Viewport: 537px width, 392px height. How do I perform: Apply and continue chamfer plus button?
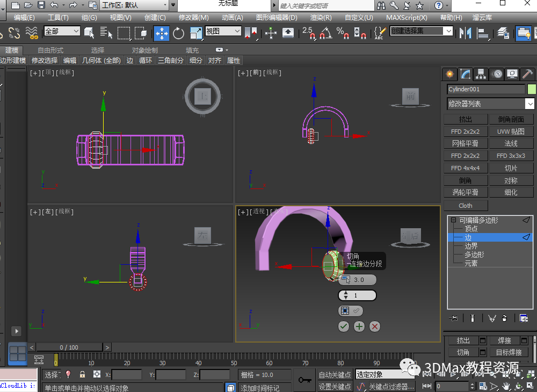pyautogui.click(x=359, y=326)
